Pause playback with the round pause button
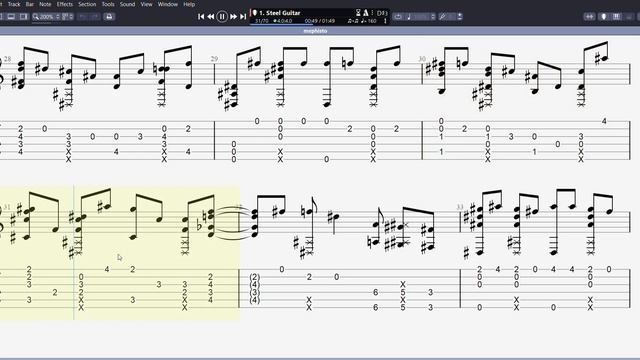This screenshot has height=360, width=640. pyautogui.click(x=222, y=16)
